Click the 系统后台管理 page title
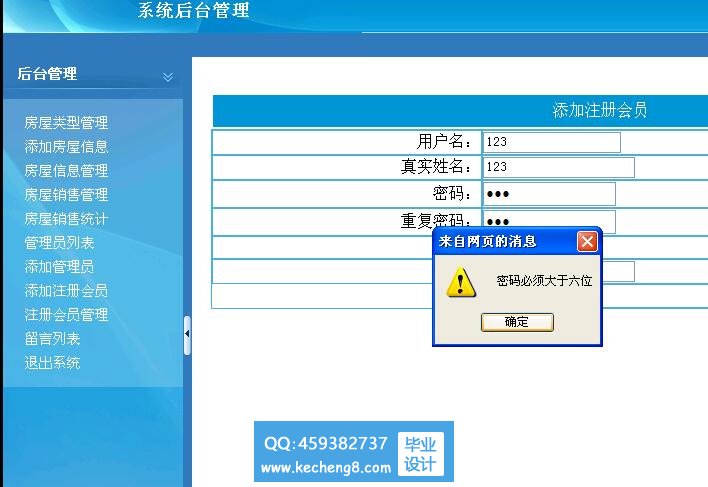Image resolution: width=708 pixels, height=487 pixels. pyautogui.click(x=194, y=10)
